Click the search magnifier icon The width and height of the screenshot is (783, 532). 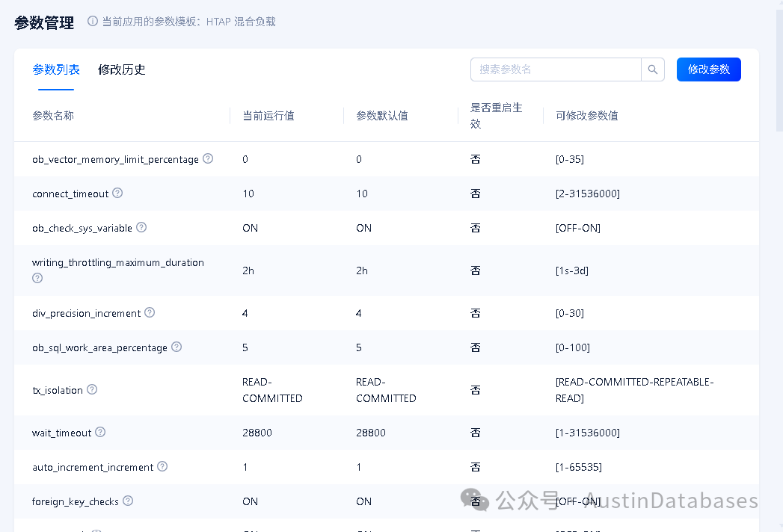pos(652,69)
